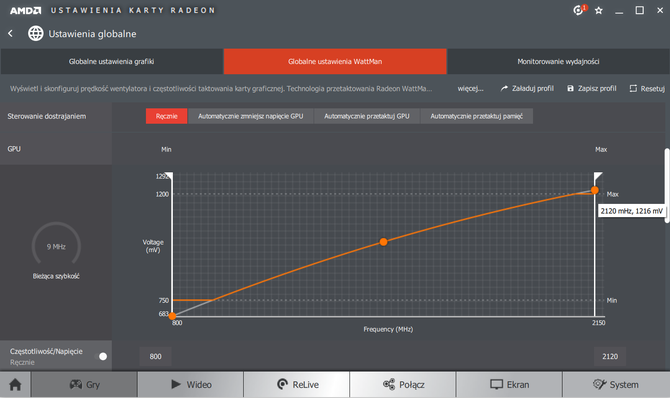Click the middle orange curve point on the graph
This screenshot has width=670, height=398.
tap(383, 242)
